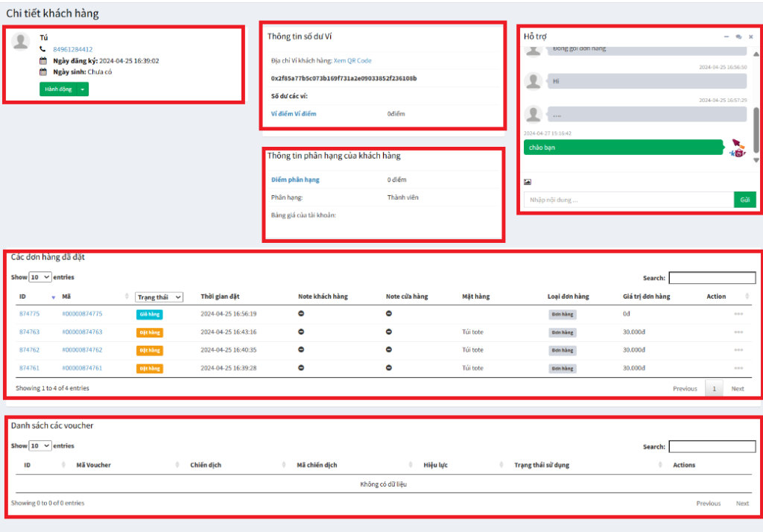
Task: Open the Xem QR Code link
Action: click(x=352, y=61)
